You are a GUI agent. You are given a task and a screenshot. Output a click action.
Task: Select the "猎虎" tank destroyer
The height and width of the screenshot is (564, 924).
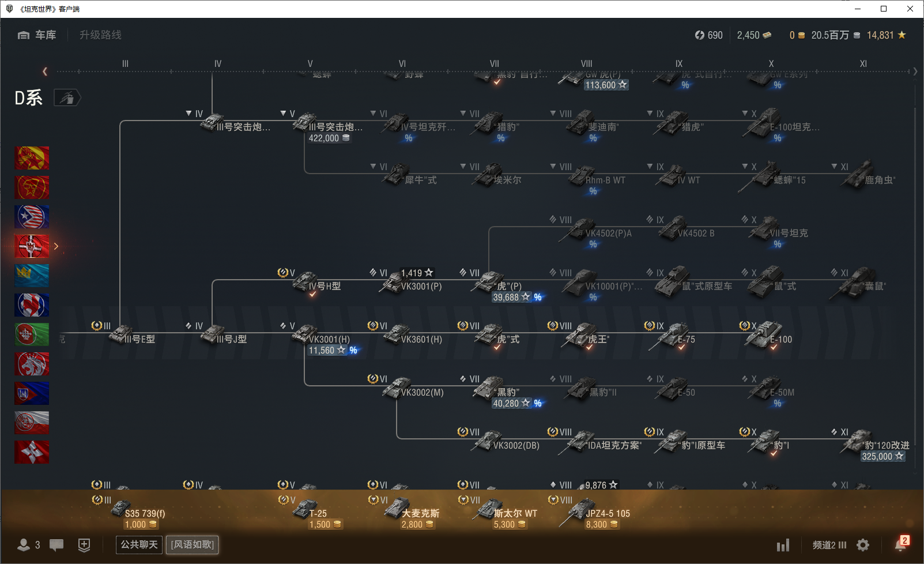click(679, 123)
